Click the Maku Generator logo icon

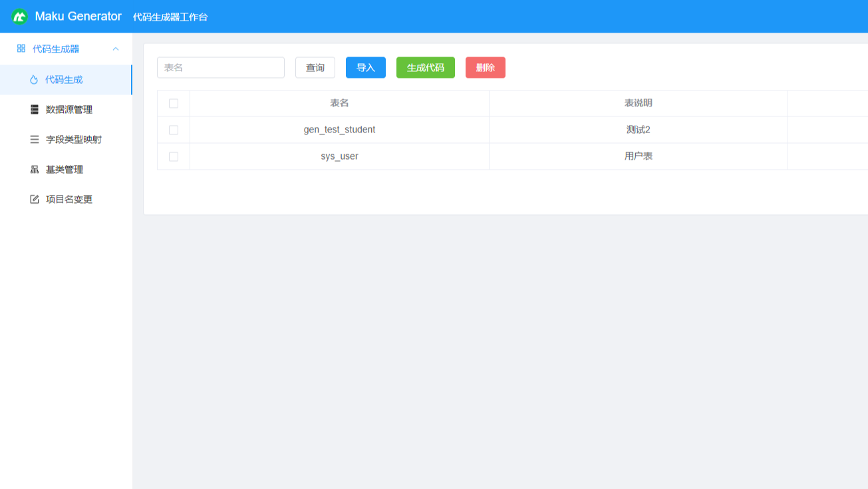[19, 17]
